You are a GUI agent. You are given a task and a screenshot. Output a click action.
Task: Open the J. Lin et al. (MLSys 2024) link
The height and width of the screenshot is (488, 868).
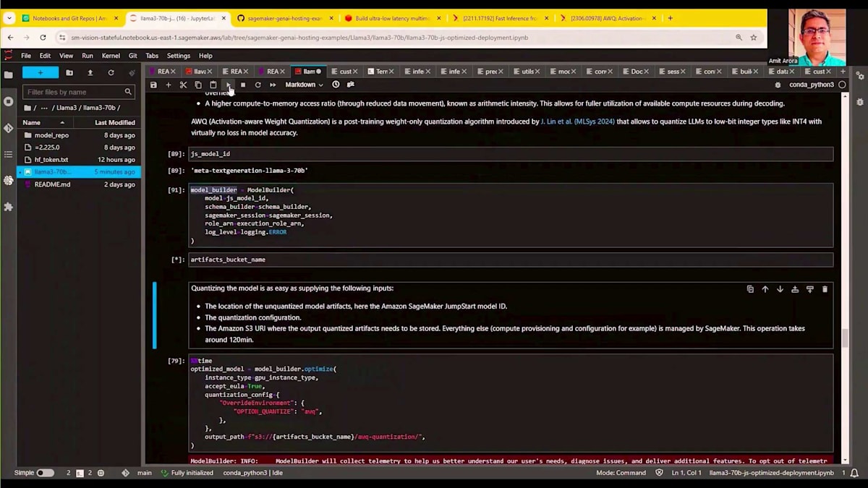point(577,122)
